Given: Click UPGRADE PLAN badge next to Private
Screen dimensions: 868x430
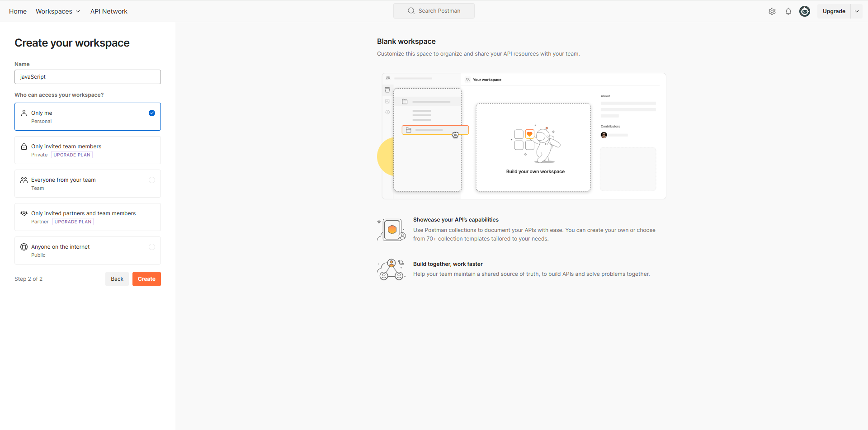Looking at the screenshot, I should tap(72, 155).
